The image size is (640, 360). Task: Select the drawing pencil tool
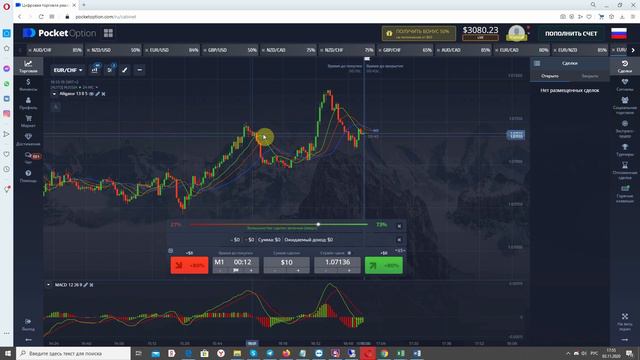click(x=124, y=70)
